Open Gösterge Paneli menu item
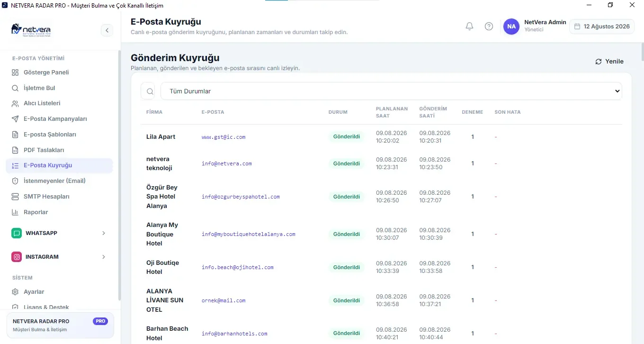Screen dimensions: 644x344 (60, 72)
